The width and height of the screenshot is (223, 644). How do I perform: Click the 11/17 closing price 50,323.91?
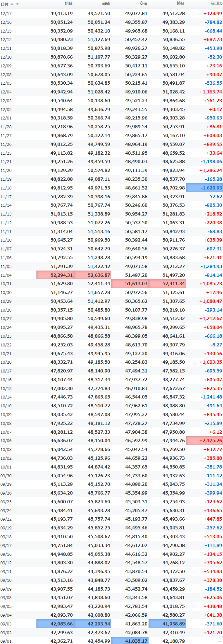click(x=174, y=197)
